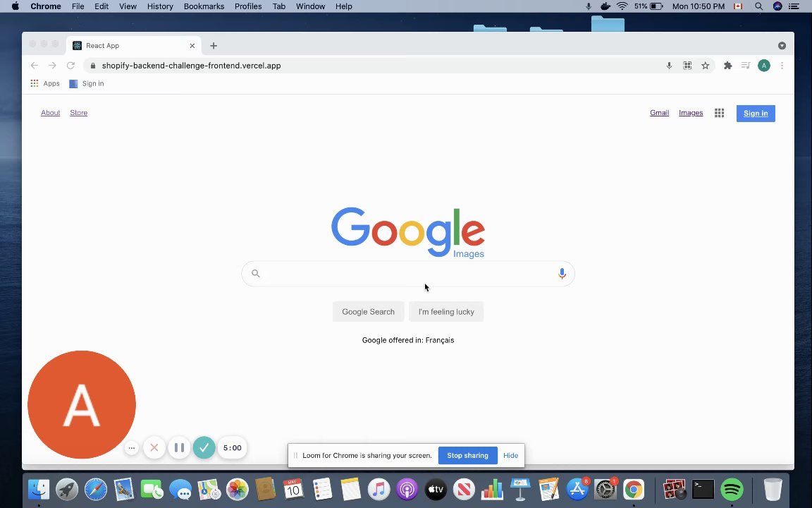Click the magnifier icon inside the search box
The image size is (812, 508).
point(255,273)
